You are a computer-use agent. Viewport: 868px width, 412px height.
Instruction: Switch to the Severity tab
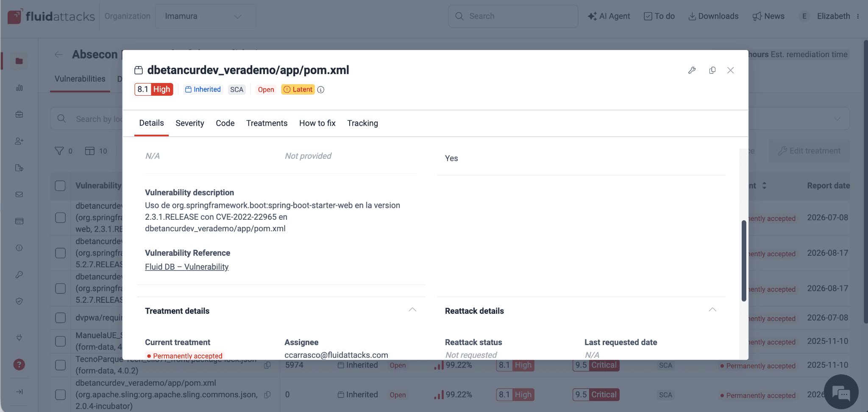[x=190, y=123]
